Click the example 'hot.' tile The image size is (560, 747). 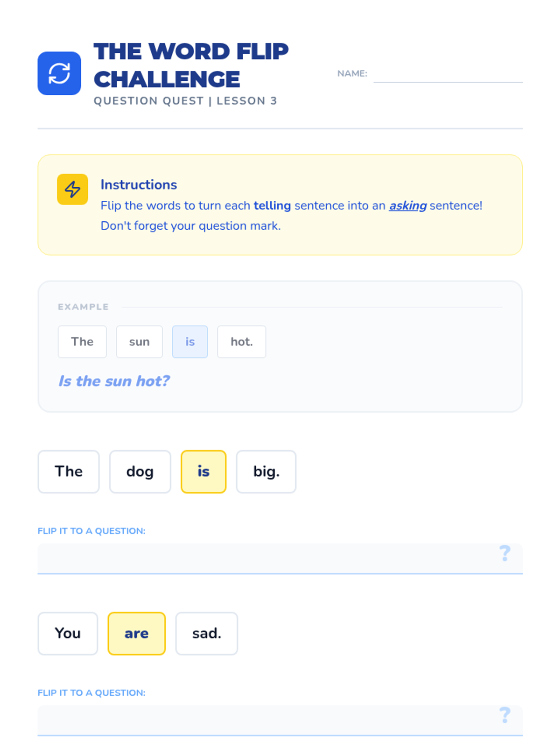pos(241,342)
